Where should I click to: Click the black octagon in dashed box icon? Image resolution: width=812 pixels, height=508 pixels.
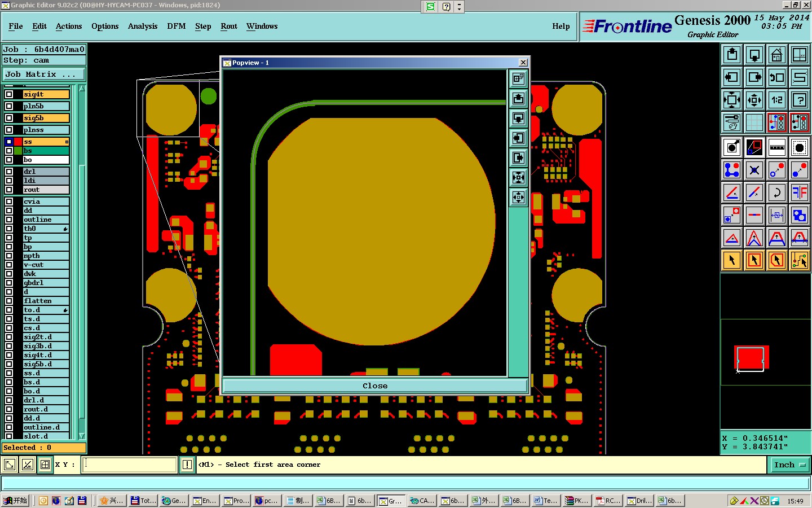(800, 147)
